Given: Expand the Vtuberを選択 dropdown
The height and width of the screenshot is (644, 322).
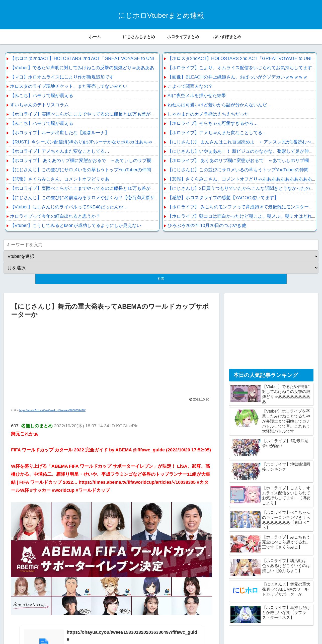Looking at the screenshot, I should pos(161,256).
